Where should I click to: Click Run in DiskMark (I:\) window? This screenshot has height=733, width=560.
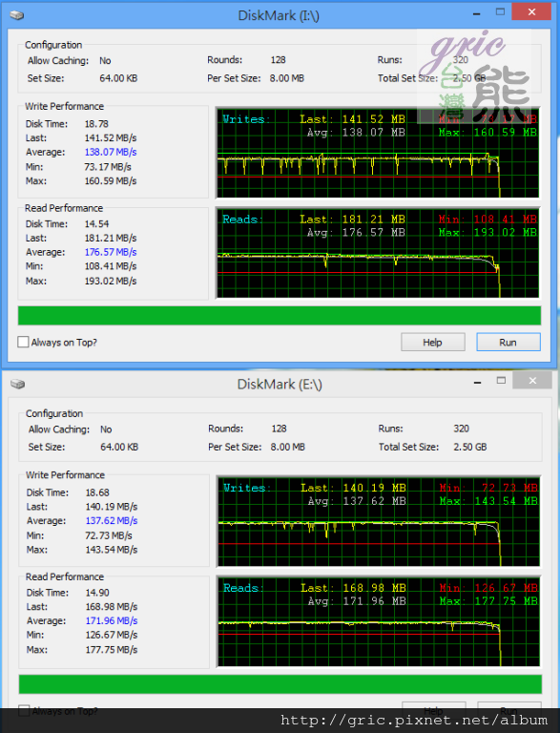pyautogui.click(x=508, y=343)
